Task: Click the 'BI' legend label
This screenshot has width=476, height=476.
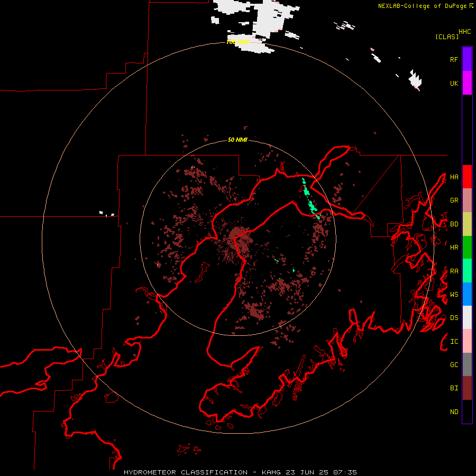Action: [x=454, y=388]
